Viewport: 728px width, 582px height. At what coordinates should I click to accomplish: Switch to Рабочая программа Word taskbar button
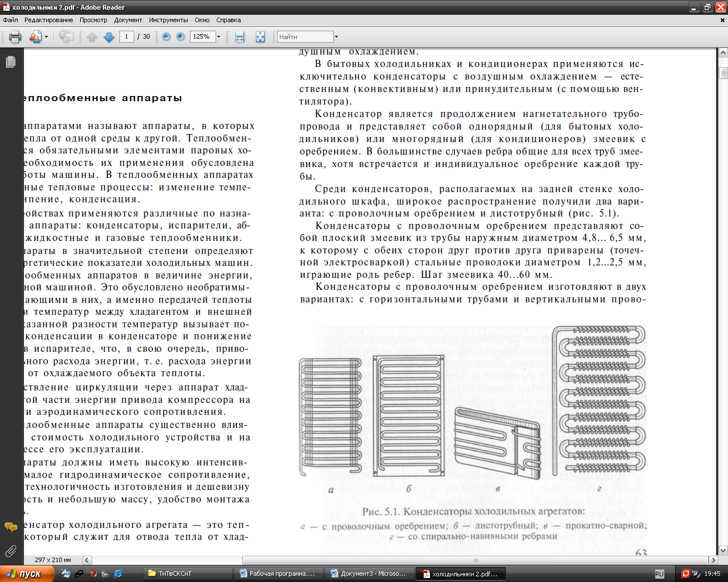279,573
